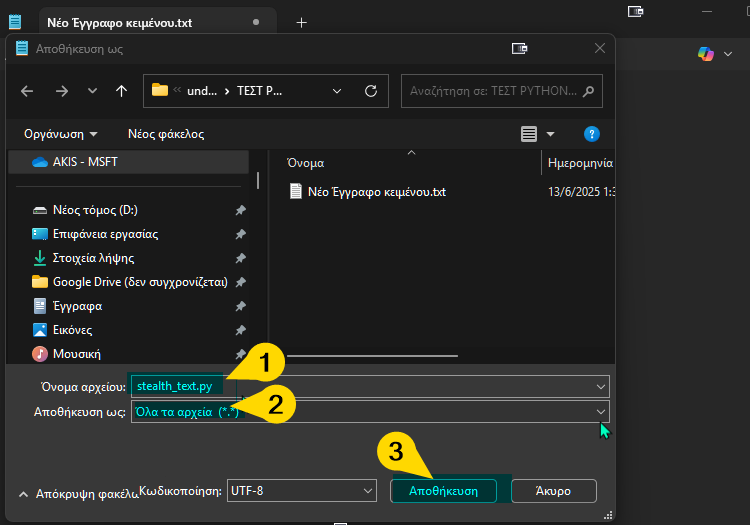Click pin icon next to Νέος τόμος (D:)

pos(241,210)
